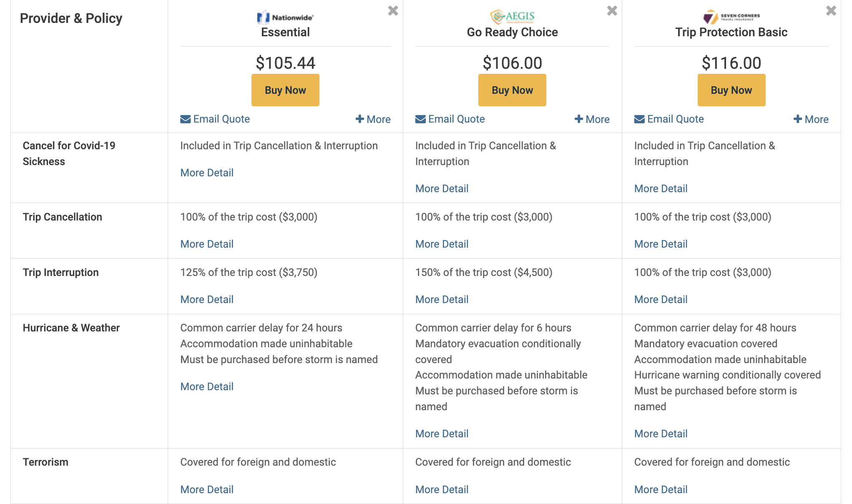Expand More options for Go Ready Choice
852x504 pixels.
(592, 120)
